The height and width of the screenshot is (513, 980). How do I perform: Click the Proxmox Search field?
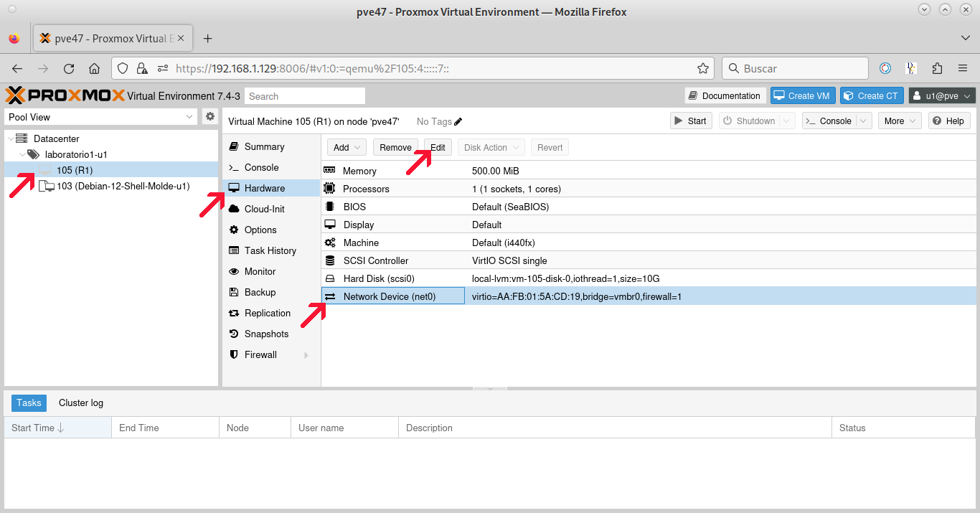tap(305, 96)
